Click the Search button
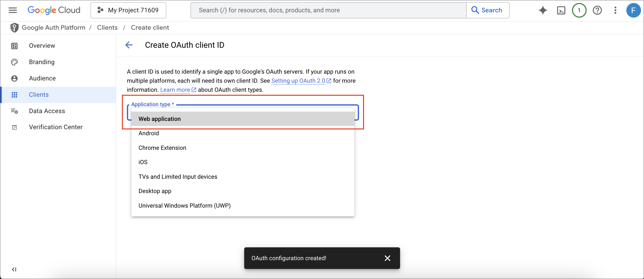Viewport: 644px width, 279px height. [x=488, y=10]
